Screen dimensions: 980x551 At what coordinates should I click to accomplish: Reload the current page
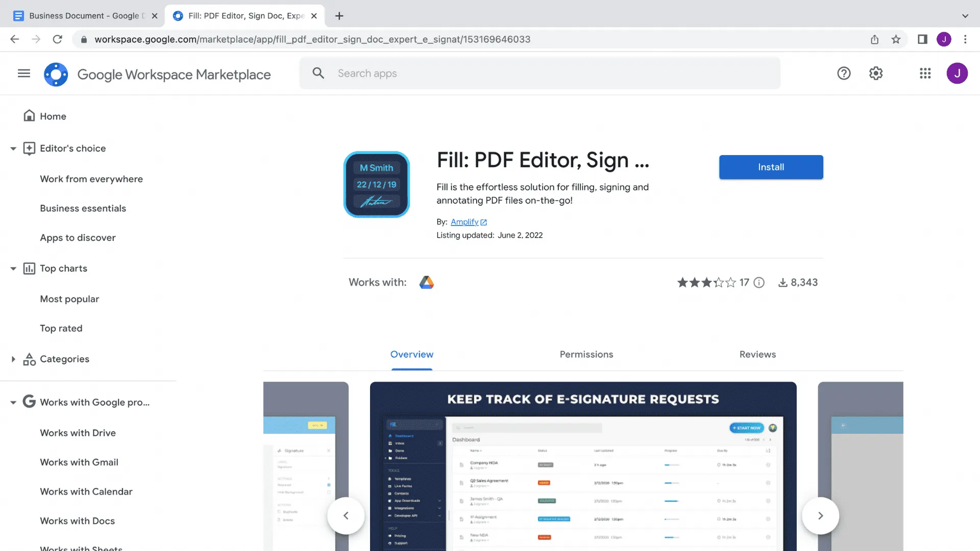point(57,39)
